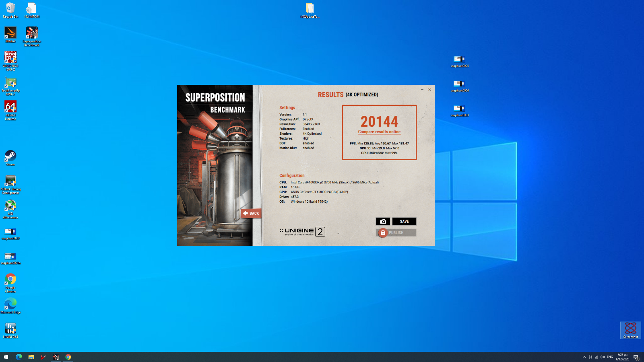Image resolution: width=644 pixels, height=362 pixels.
Task: Click the RAM value 16 GB
Action: click(295, 187)
